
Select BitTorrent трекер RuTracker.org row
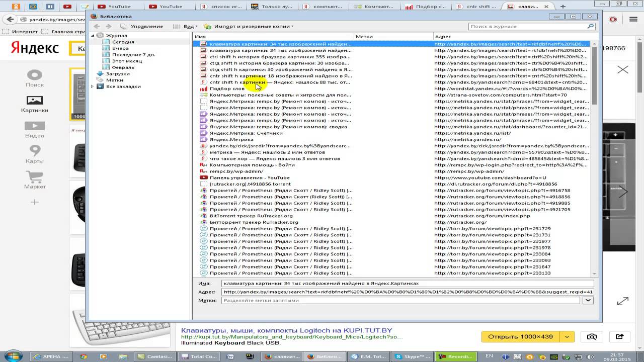(392, 216)
